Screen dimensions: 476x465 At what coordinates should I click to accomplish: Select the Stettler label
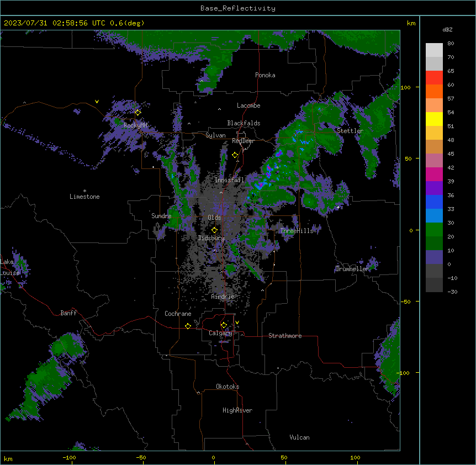tap(350, 131)
